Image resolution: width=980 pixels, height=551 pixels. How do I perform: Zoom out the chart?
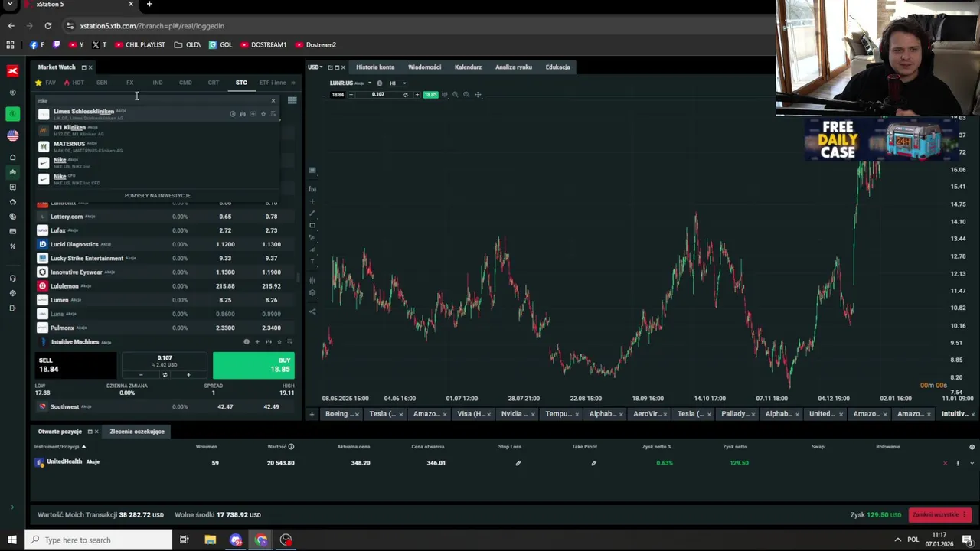(x=455, y=95)
